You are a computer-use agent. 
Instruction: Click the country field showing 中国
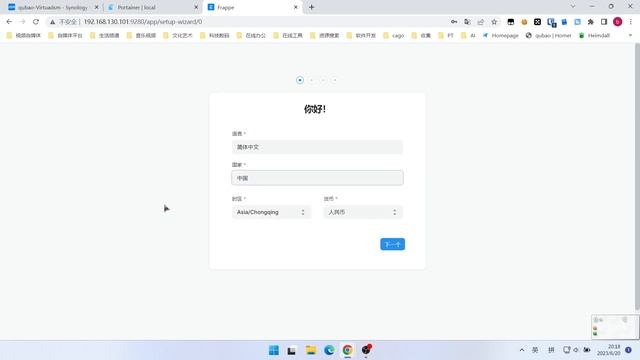(317, 178)
